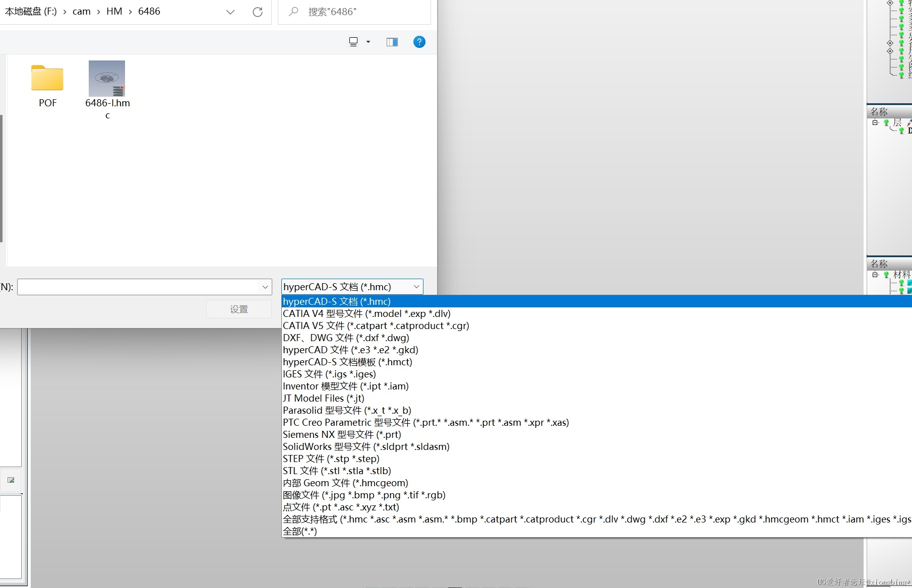Select STL 文件 (*.stl *.stla *.stlb)
912x588 pixels.
pyautogui.click(x=597, y=471)
